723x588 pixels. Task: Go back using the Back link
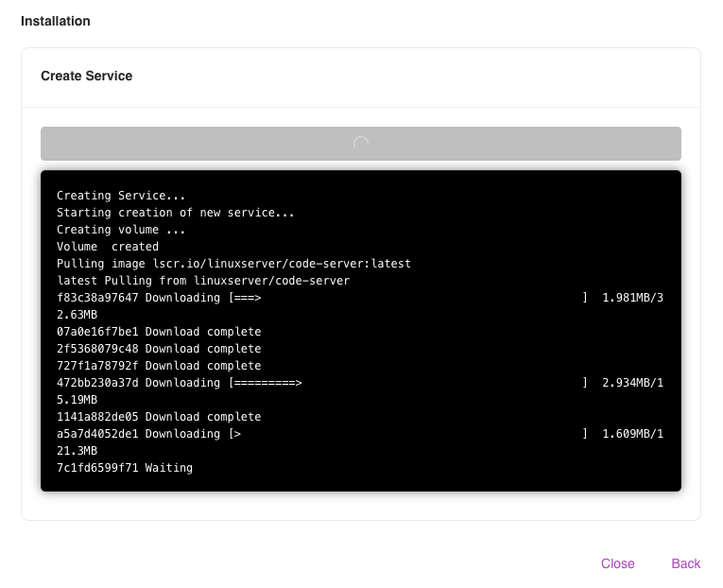[685, 563]
